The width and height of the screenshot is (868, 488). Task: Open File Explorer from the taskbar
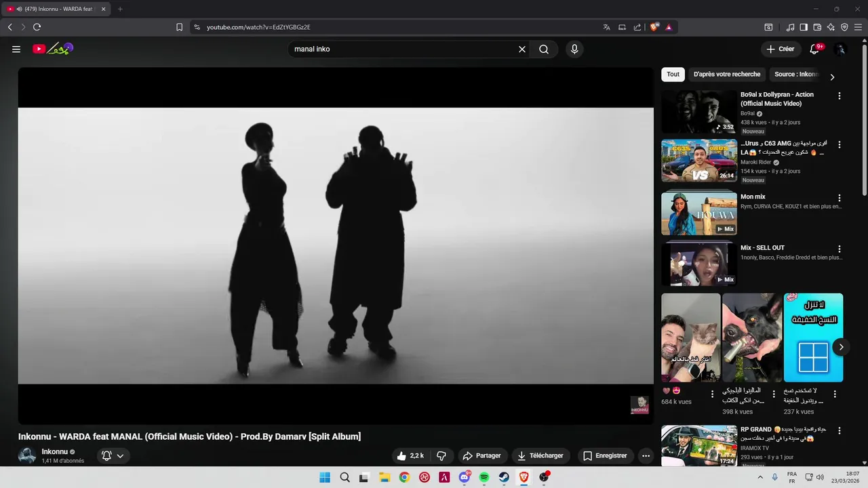(384, 477)
